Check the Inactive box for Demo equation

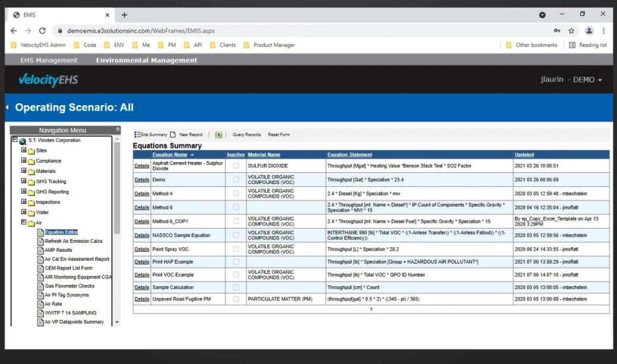235,180
